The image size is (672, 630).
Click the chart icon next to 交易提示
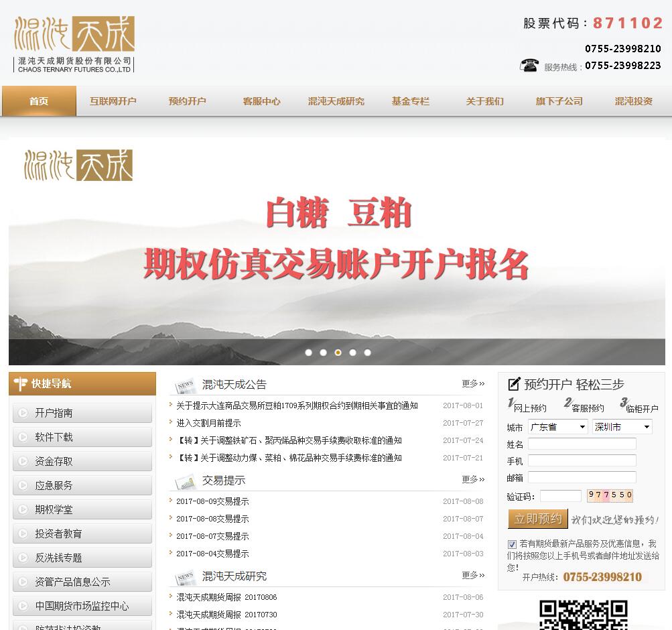pyautogui.click(x=185, y=481)
